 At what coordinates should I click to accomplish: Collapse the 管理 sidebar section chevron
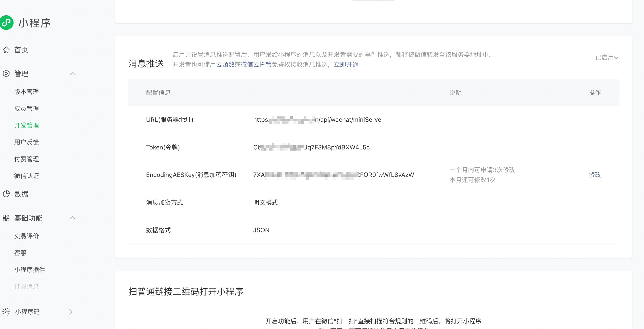point(73,74)
